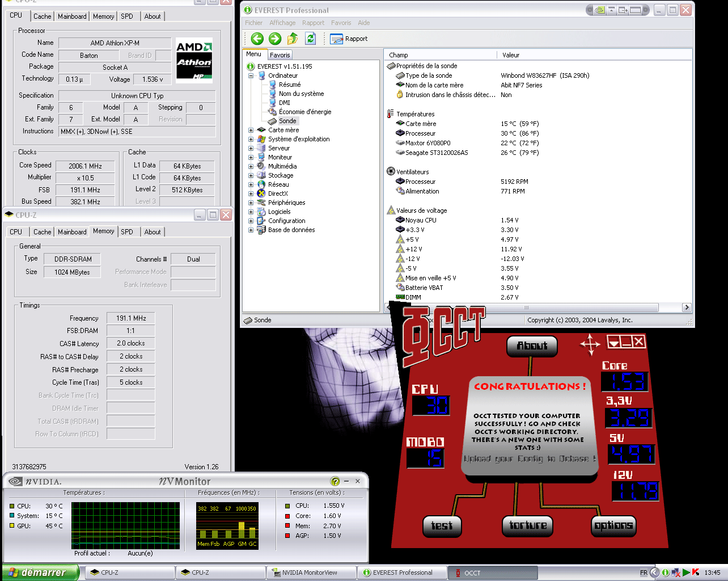Expand the Multimédia tree node
Screen dimensions: 728x581
[251, 166]
